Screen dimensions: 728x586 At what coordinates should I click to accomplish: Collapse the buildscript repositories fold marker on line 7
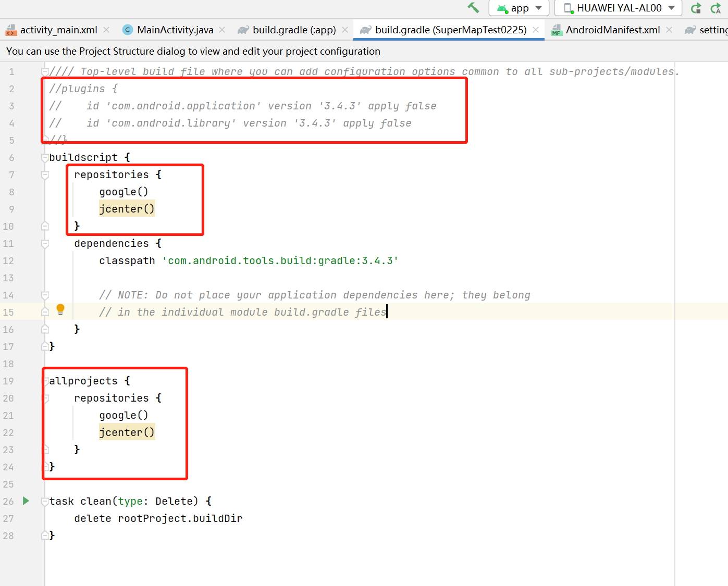click(x=45, y=175)
